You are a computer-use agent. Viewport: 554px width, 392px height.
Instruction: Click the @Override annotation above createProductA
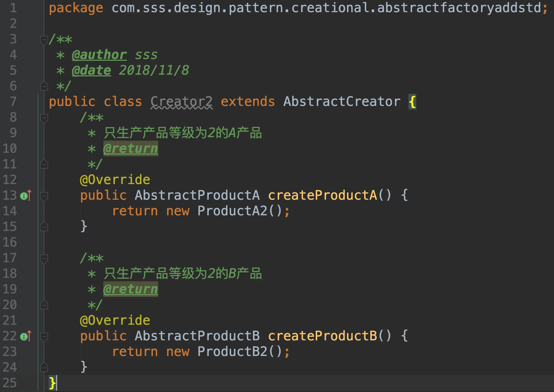pos(115,180)
